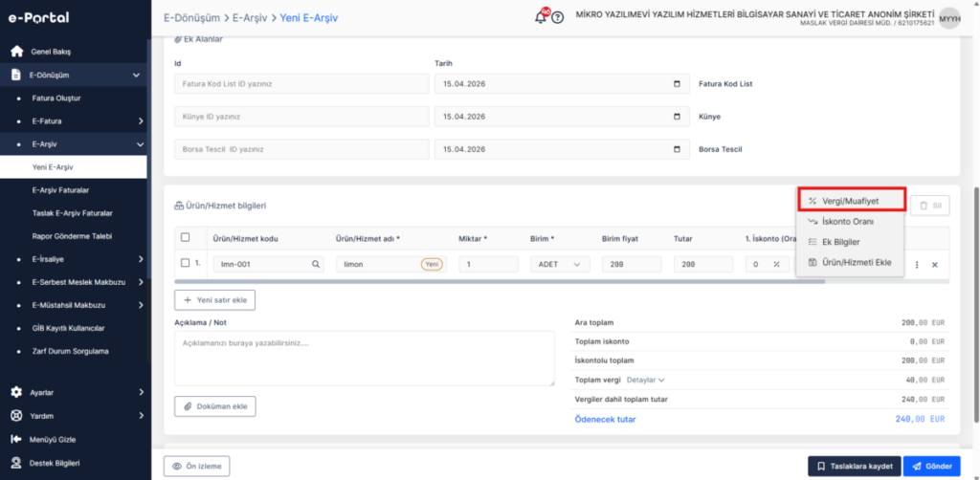Click E-Dönüşüm breadcrumb link
This screenshot has width=980, height=480.
(x=191, y=18)
